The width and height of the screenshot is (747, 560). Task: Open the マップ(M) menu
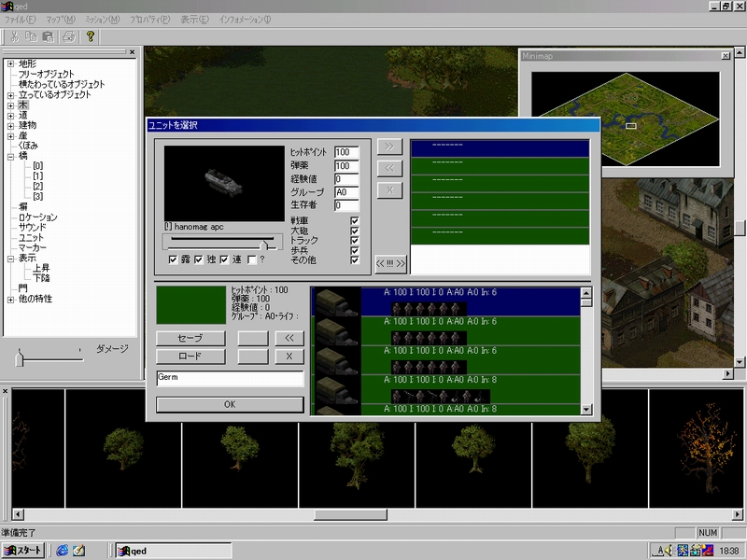tap(61, 20)
